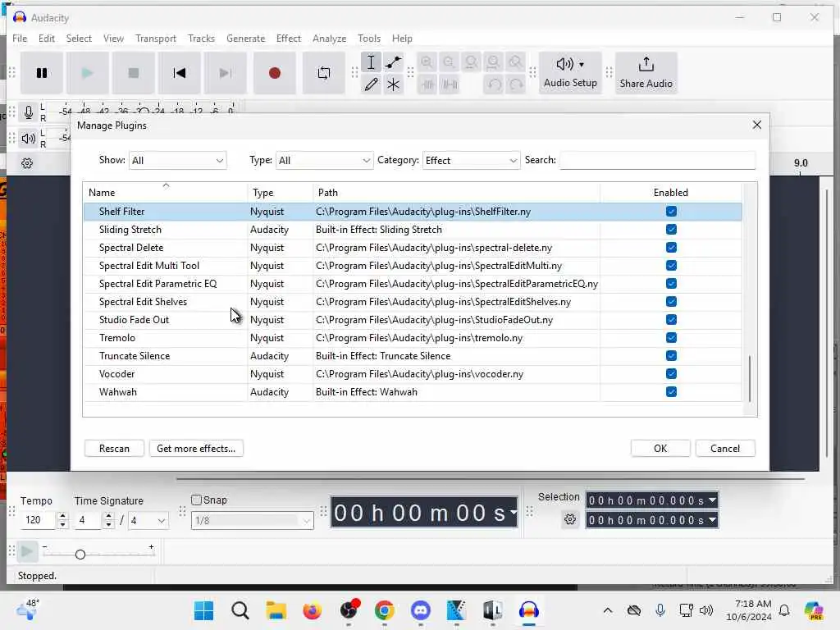Uncheck Enabled for Tremolo
The height and width of the screenshot is (630, 840).
tap(671, 337)
